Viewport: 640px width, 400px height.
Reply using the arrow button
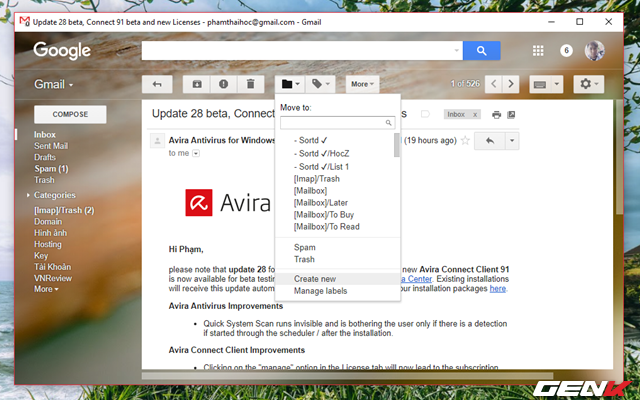click(490, 141)
